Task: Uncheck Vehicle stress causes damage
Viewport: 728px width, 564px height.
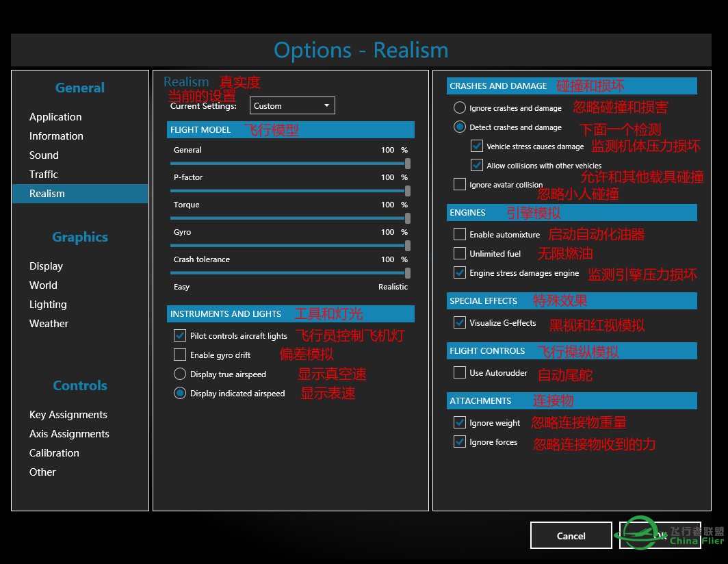Action: pos(476,145)
